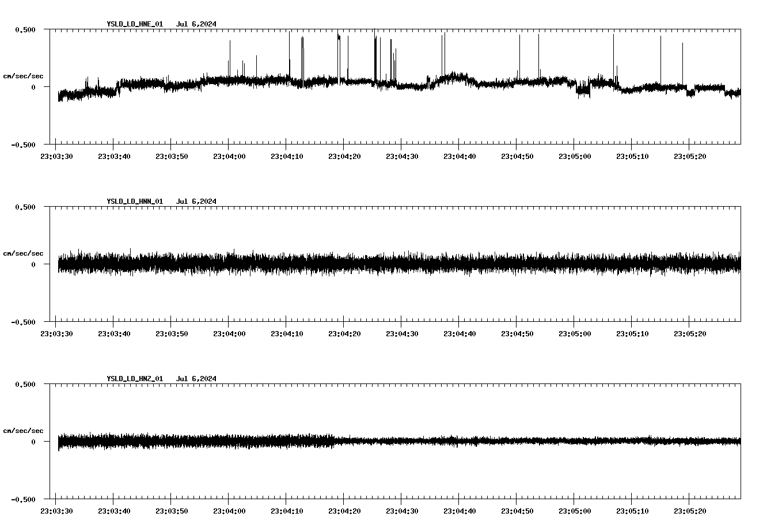Click the cm/sec/sec label on HNZ plot
Viewport: 782px width, 532px height.
pos(24,430)
